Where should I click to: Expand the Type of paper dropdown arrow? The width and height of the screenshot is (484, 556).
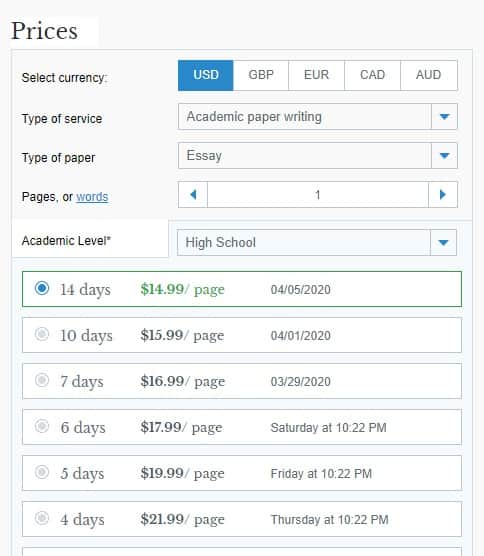444,156
